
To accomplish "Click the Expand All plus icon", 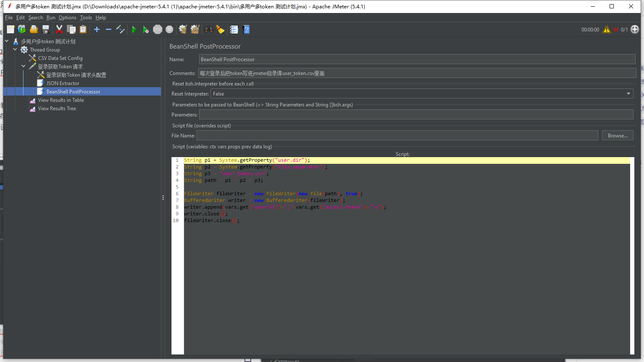I will [97, 29].
